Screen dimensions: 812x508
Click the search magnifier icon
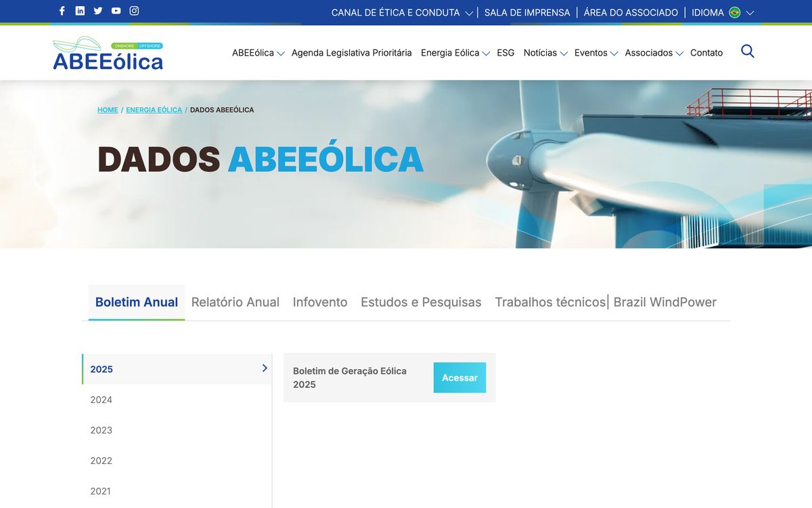point(747,51)
